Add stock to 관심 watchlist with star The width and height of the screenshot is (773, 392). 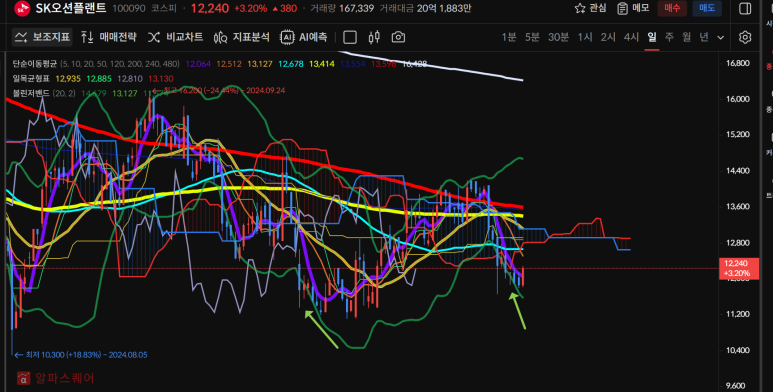591,8
